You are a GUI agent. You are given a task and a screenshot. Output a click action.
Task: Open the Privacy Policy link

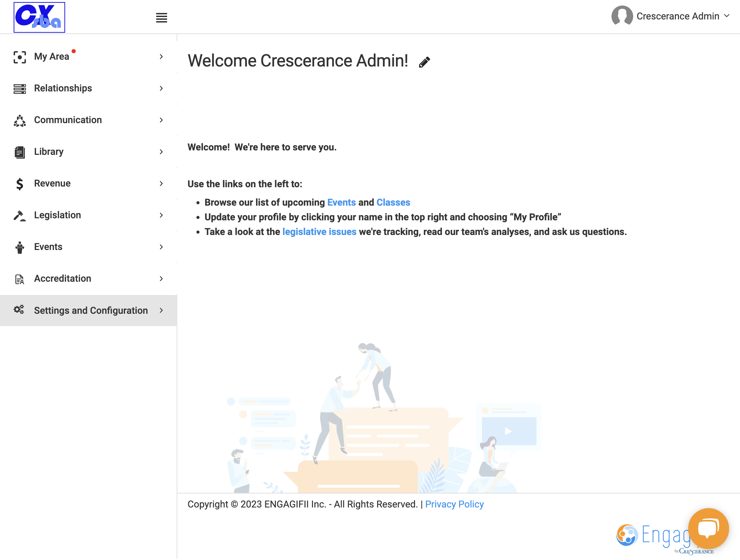(454, 504)
